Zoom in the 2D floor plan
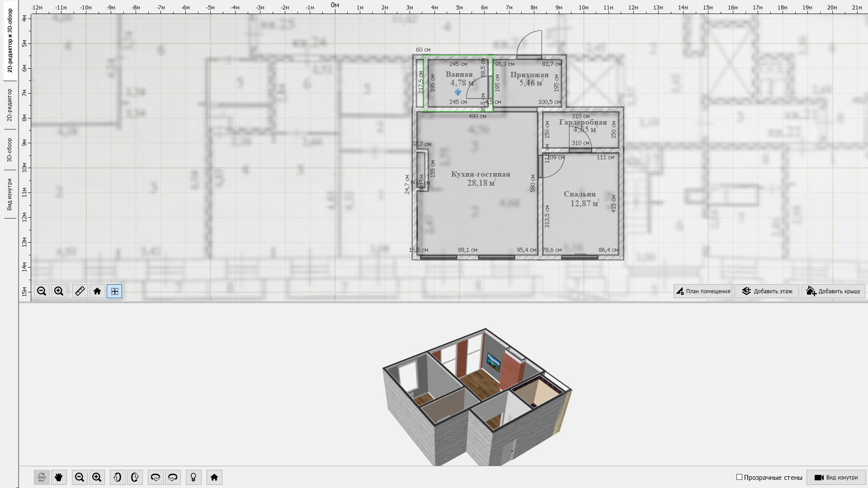This screenshot has width=868, height=488. click(59, 291)
